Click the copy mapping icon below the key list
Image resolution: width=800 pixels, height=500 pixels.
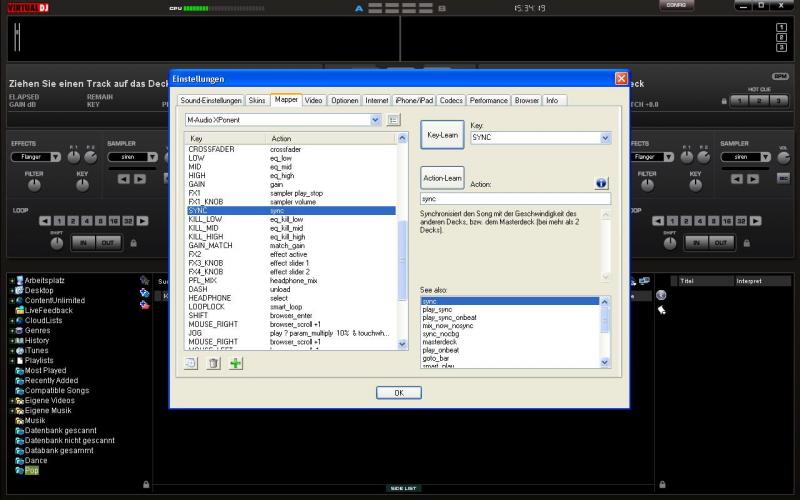point(192,363)
